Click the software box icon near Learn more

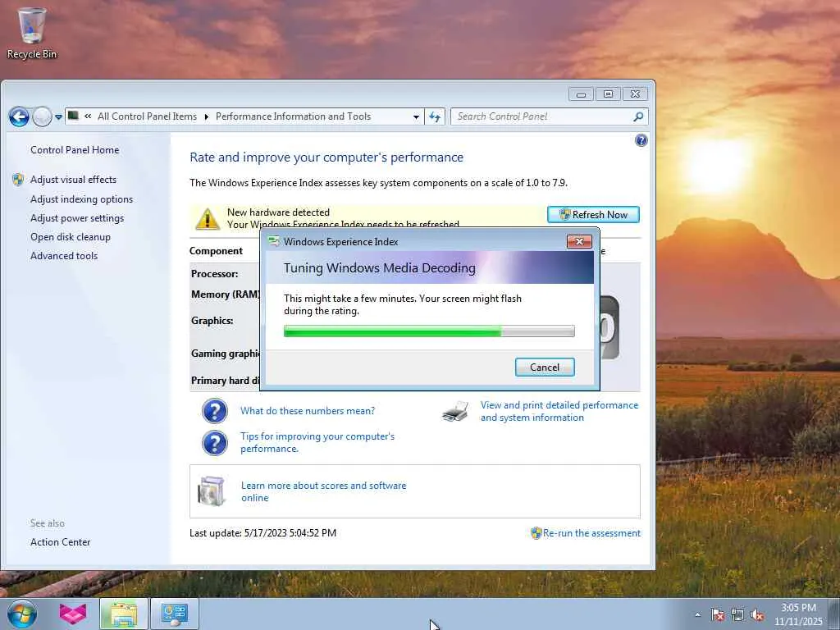211,491
